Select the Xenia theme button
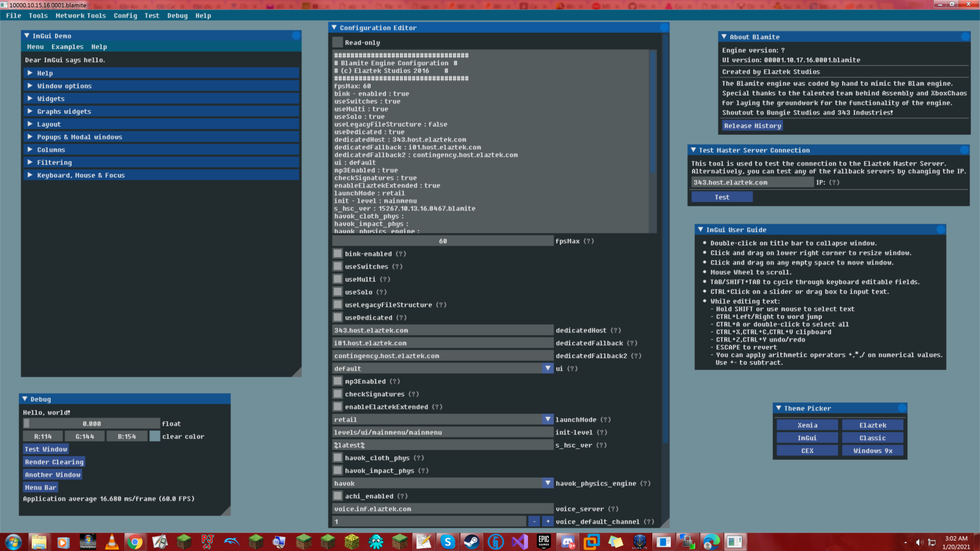 pyautogui.click(x=807, y=425)
